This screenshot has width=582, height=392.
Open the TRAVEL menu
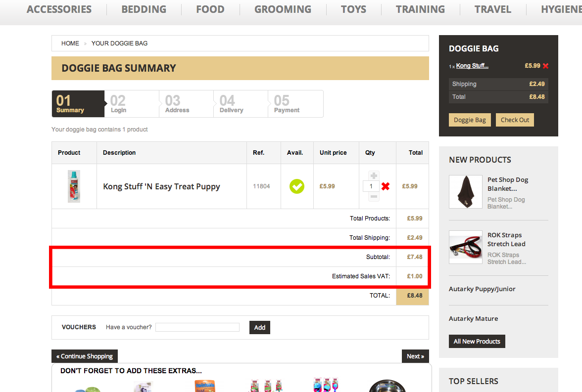[x=492, y=9]
